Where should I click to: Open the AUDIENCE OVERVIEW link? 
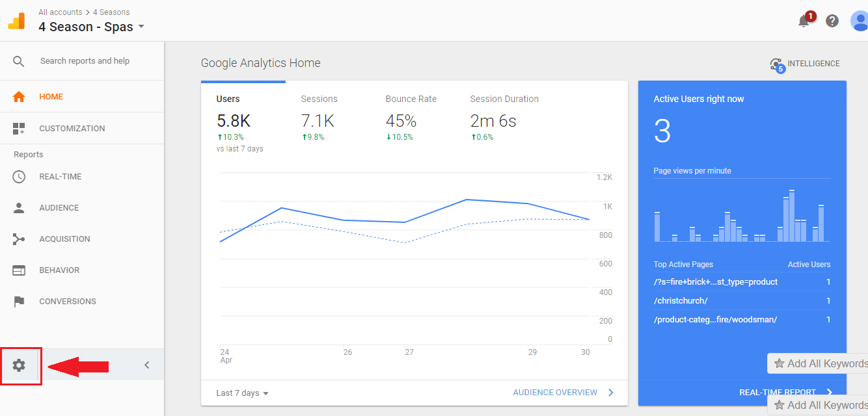[555, 393]
